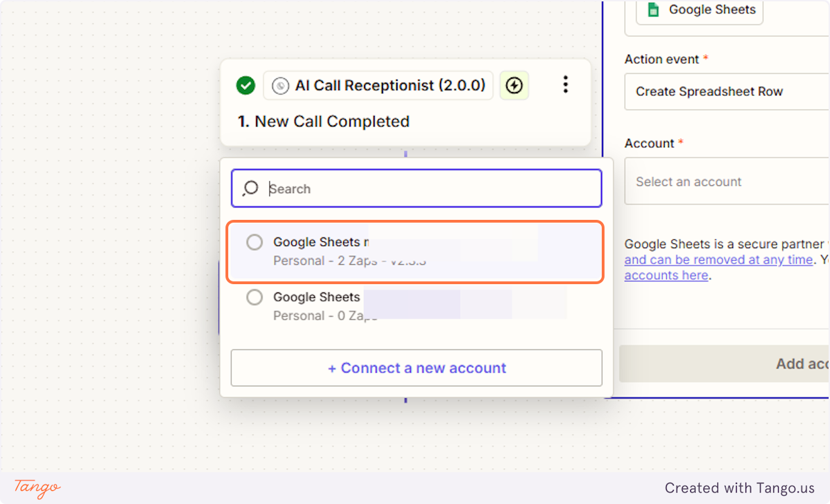
Task: Click the green check status icon
Action: click(x=246, y=86)
